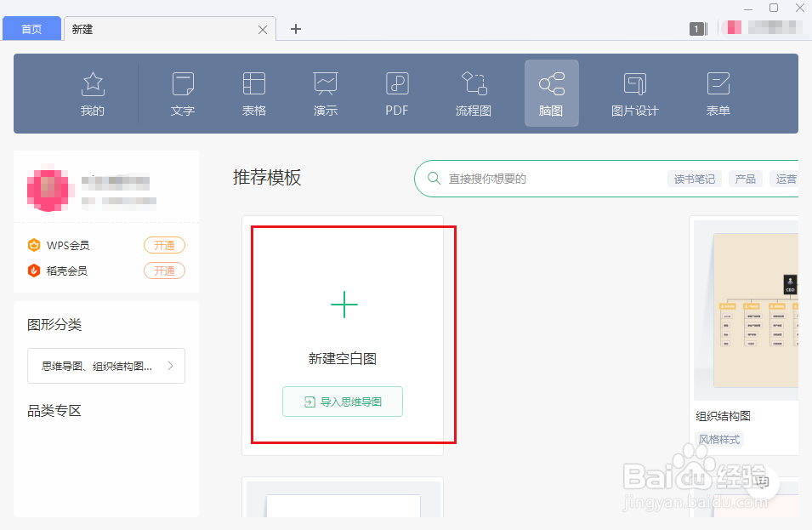Open the 组织结构图 template thumbnail
Viewport: 812px width, 530px height.
click(x=747, y=310)
